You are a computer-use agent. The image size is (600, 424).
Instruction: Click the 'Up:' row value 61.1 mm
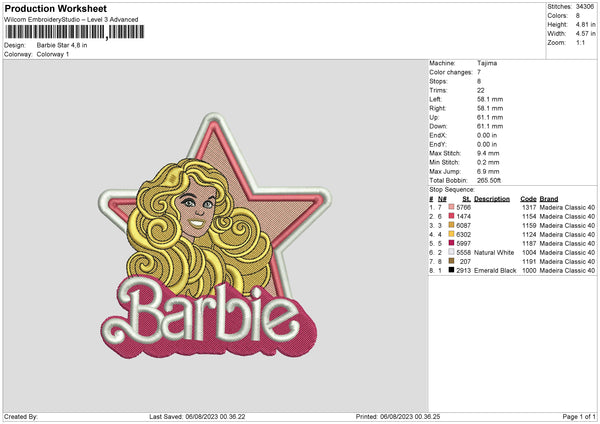pos(490,117)
